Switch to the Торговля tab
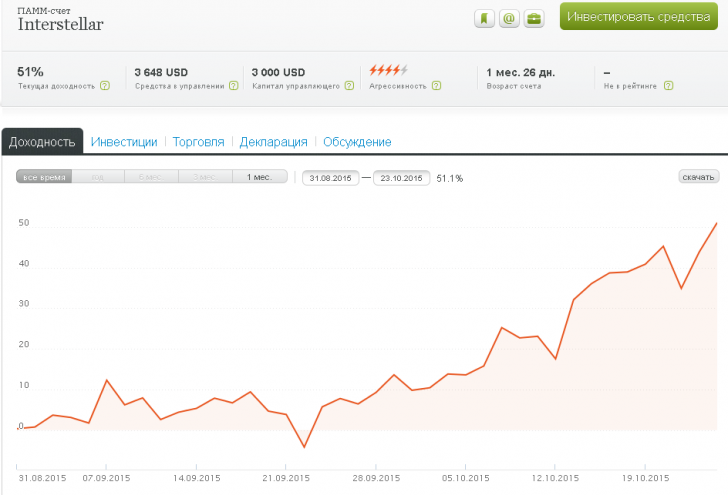This screenshot has height=495, width=728. tap(198, 142)
